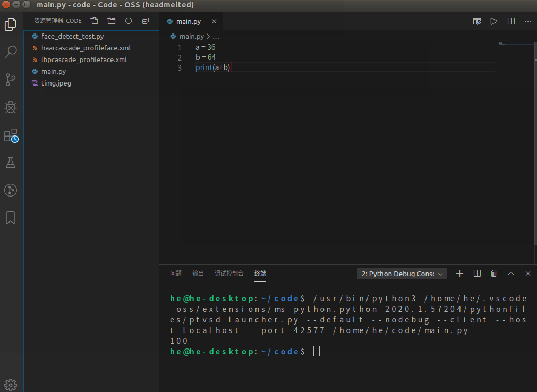Focus the terminal prompt cursor

pyautogui.click(x=317, y=351)
